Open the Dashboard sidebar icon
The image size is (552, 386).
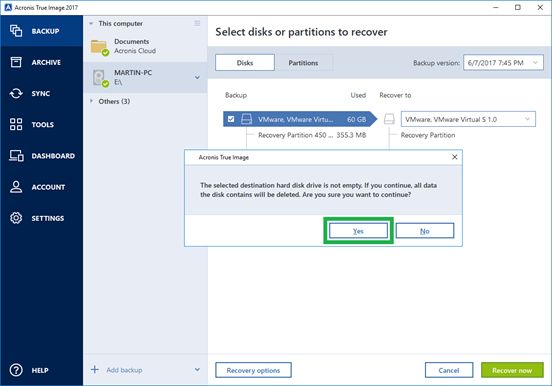click(16, 156)
